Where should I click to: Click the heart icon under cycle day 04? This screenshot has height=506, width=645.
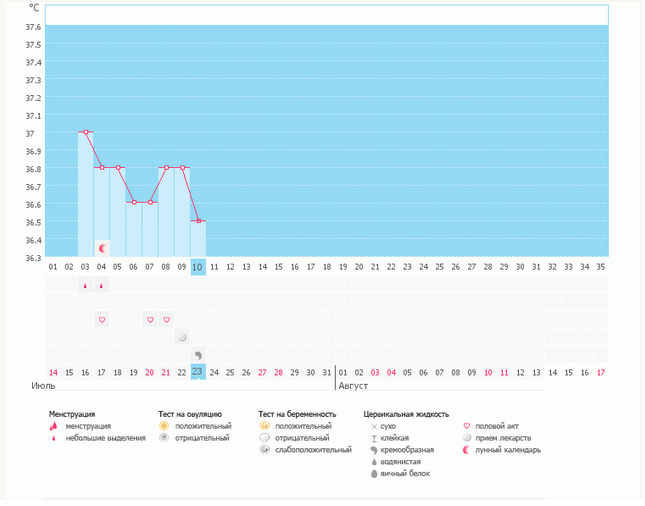pos(102,320)
